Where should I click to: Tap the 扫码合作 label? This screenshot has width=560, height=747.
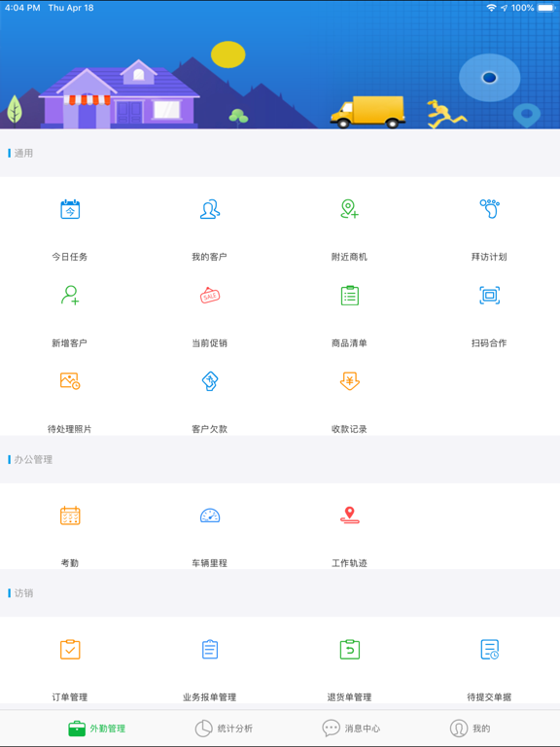(x=489, y=343)
